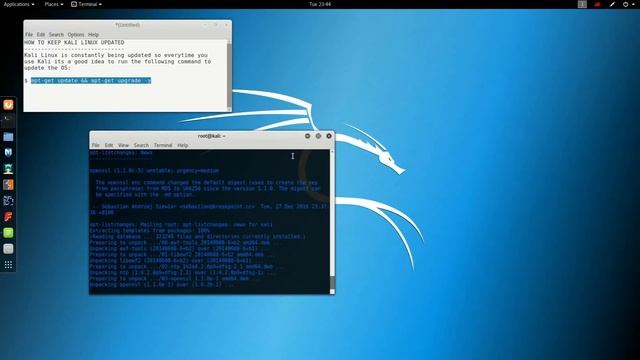The image size is (640, 360).
Task: Close the text editor window
Action: click(226, 25)
